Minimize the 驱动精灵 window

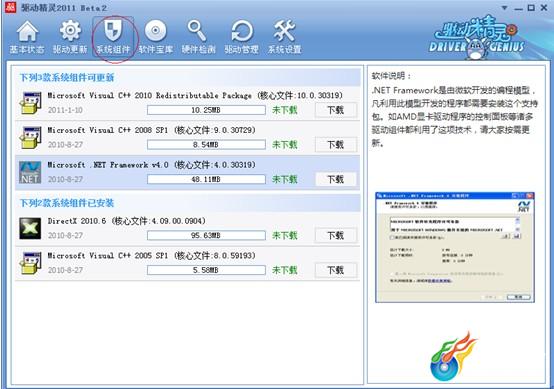click(x=518, y=8)
